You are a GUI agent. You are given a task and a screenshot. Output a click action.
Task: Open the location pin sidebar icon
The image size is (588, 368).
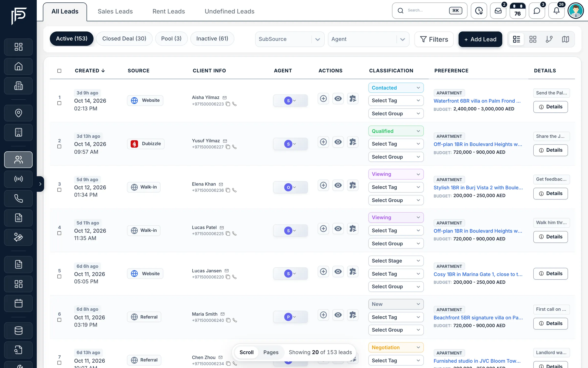(18, 113)
